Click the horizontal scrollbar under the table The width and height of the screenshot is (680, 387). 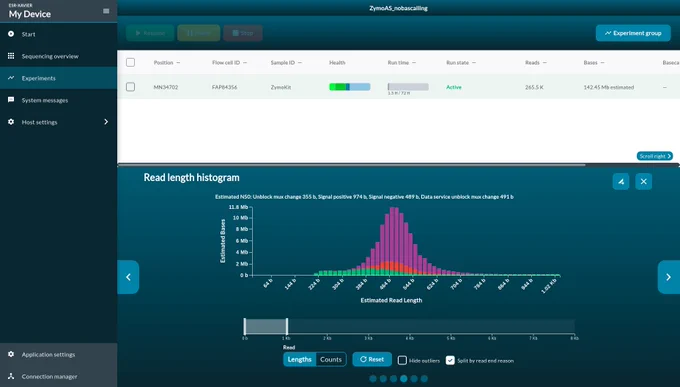[x=351, y=165]
